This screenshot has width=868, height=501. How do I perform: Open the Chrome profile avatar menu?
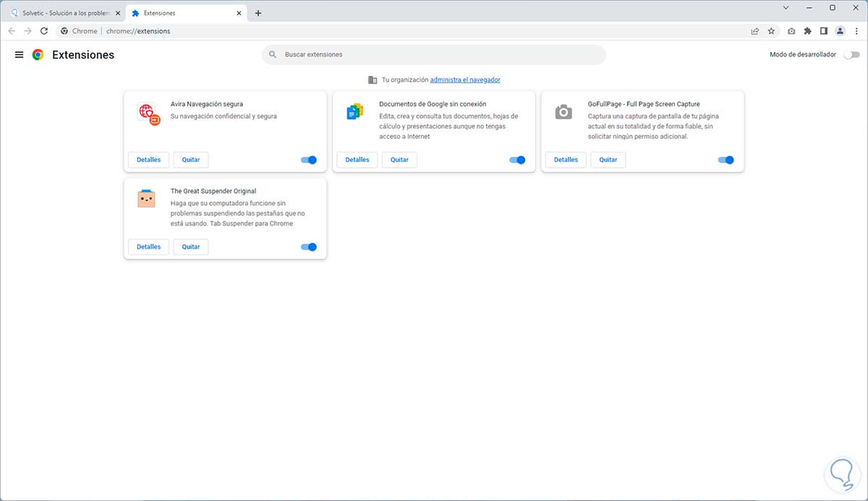[x=840, y=31]
